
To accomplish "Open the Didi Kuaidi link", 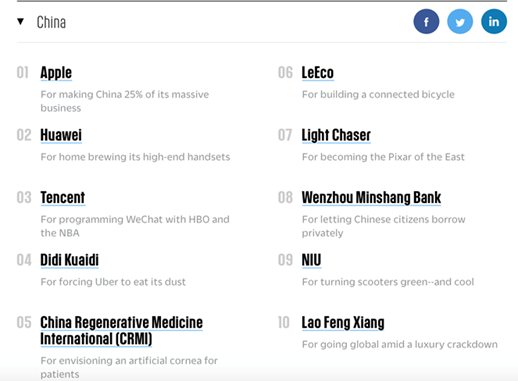I will coord(69,260).
